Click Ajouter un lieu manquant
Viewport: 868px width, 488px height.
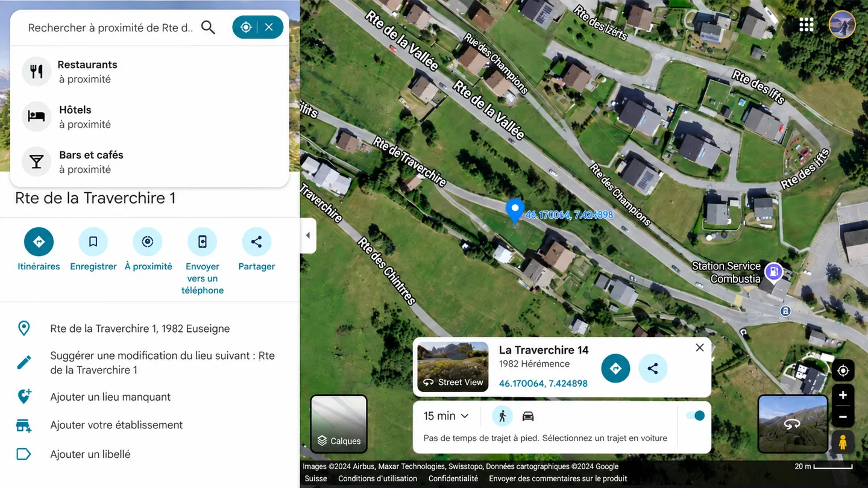[x=110, y=397]
